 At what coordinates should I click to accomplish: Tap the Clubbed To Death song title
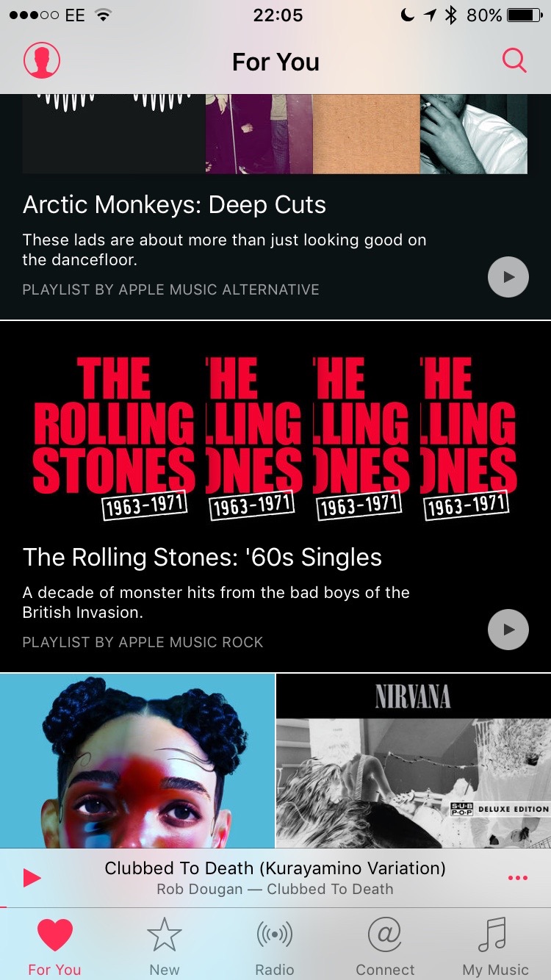click(275, 868)
